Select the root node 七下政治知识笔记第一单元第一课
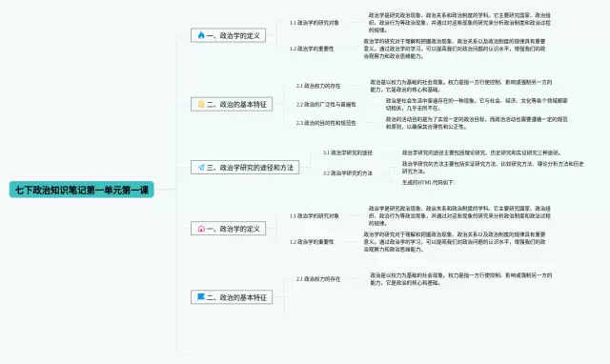610x364 pixels. (x=82, y=190)
